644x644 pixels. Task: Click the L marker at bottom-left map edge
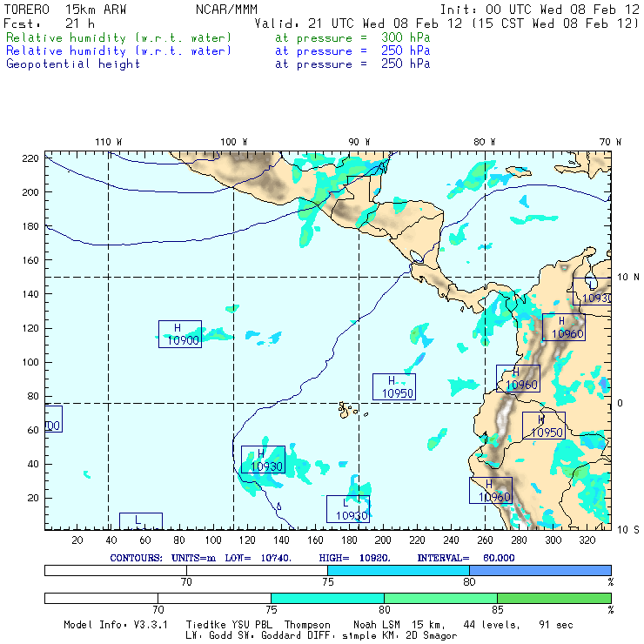(x=140, y=520)
